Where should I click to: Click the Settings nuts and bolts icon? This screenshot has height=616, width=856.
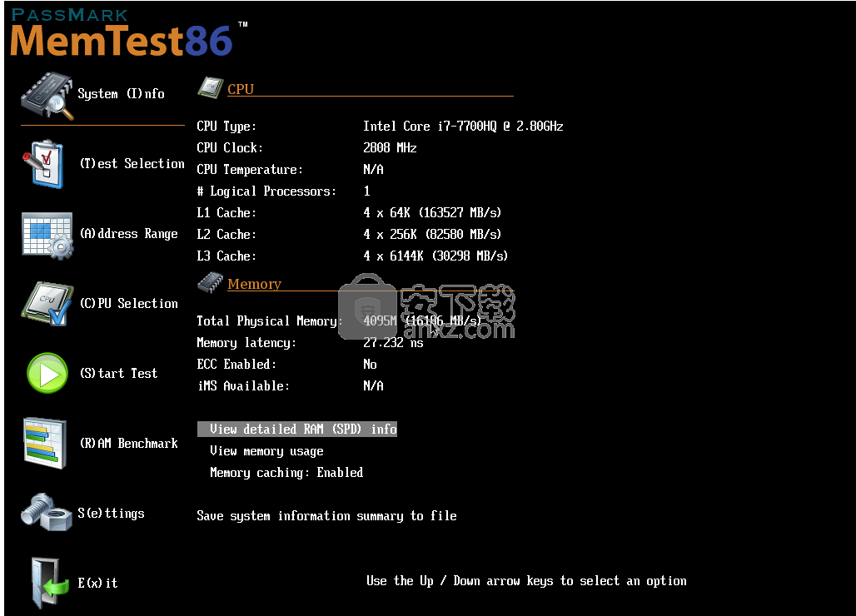click(47, 511)
